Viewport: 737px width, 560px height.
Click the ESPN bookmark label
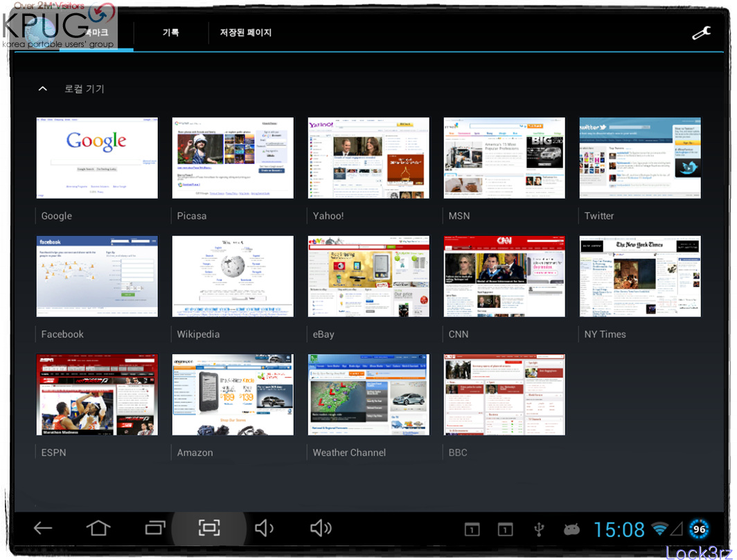pyautogui.click(x=53, y=453)
